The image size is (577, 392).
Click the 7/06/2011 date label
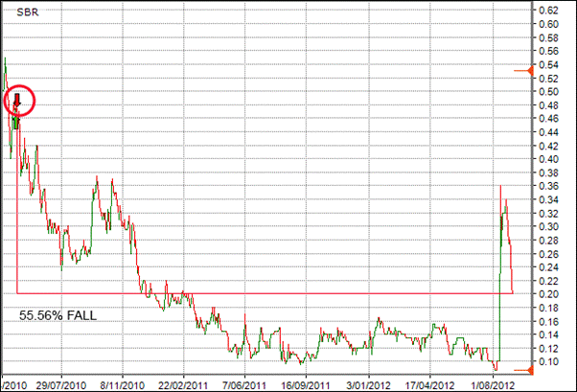(244, 381)
